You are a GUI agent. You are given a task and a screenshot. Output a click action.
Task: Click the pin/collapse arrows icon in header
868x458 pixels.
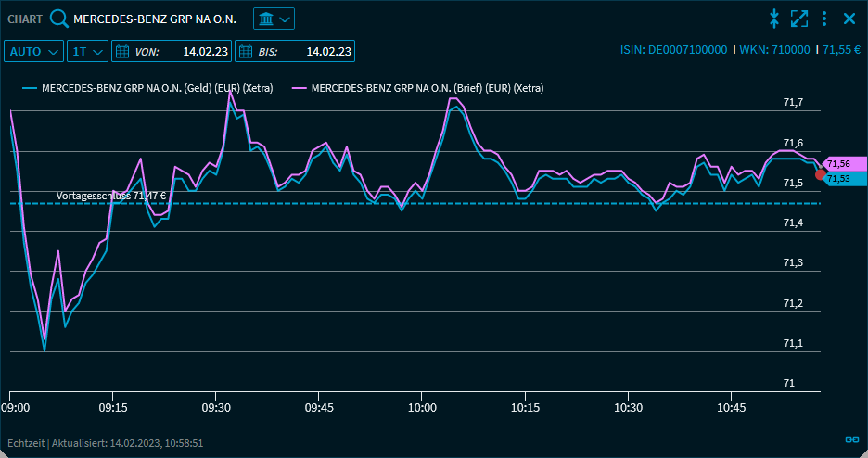click(x=774, y=19)
